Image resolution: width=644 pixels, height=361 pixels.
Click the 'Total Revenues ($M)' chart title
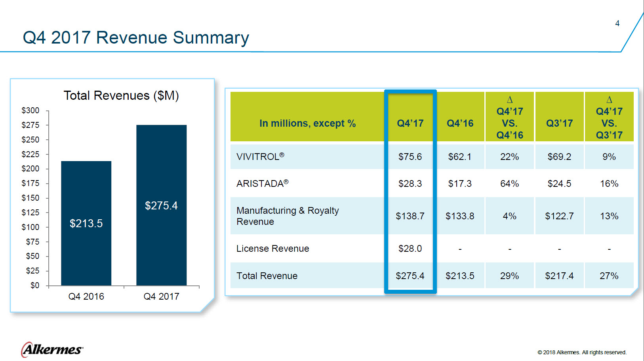pyautogui.click(x=121, y=95)
